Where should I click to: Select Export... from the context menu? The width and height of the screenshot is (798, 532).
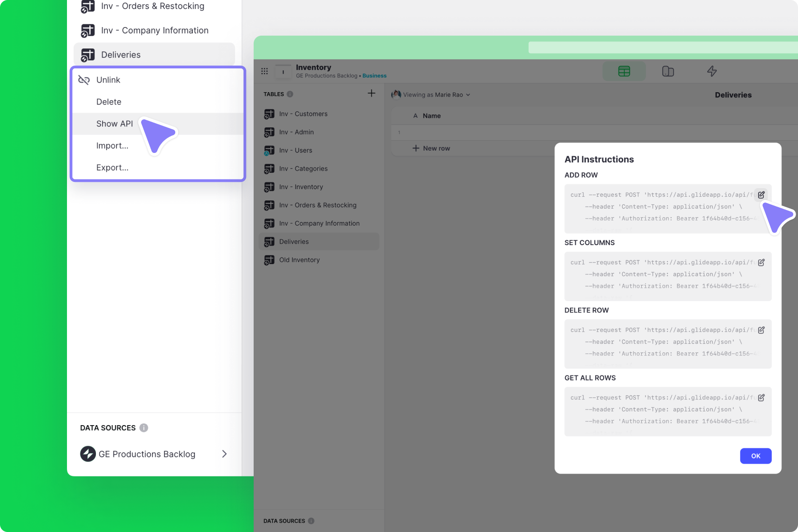click(112, 168)
